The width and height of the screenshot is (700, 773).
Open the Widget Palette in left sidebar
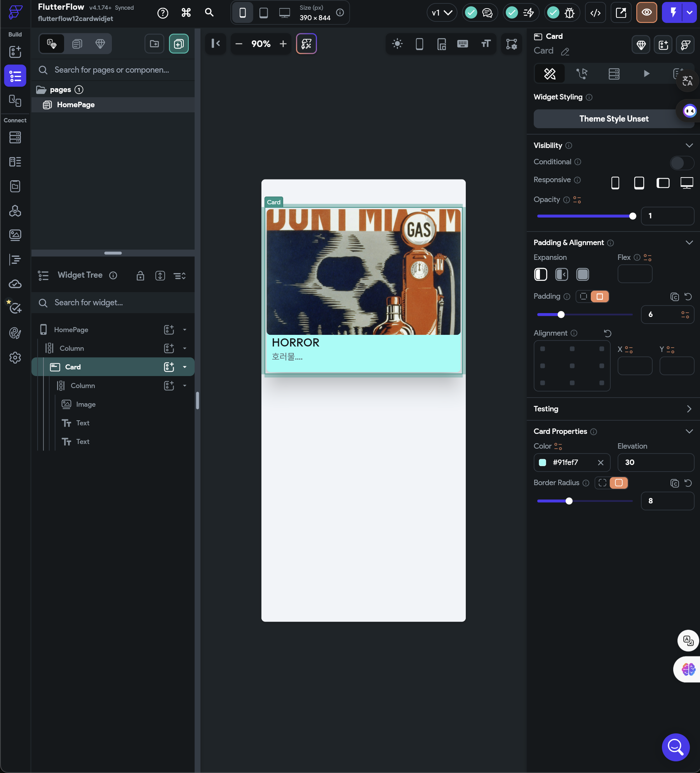point(15,52)
